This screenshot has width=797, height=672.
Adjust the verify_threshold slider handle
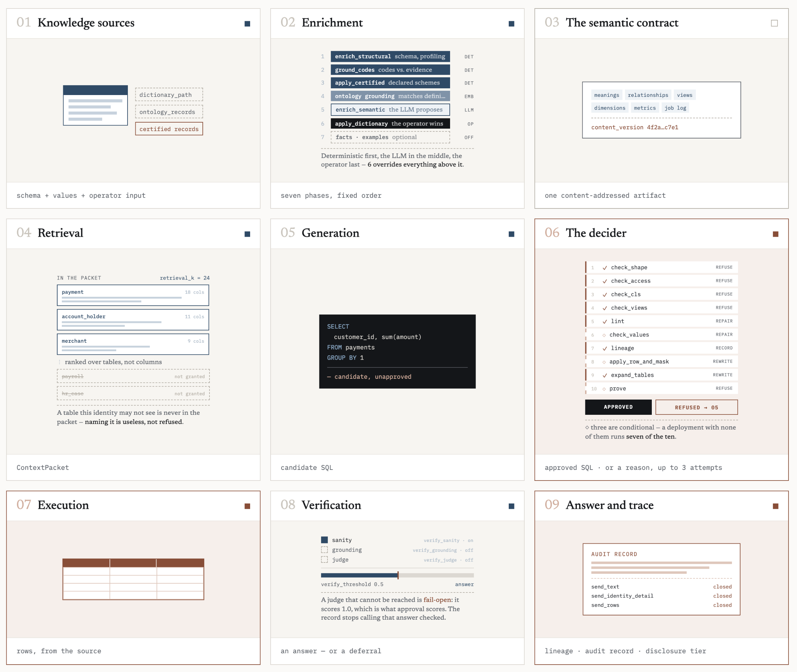(x=398, y=575)
